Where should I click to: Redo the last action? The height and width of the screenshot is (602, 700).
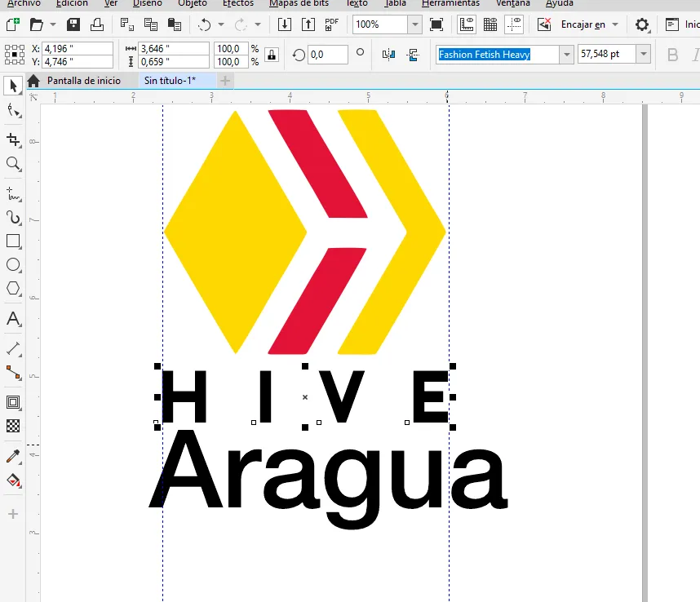pyautogui.click(x=241, y=24)
